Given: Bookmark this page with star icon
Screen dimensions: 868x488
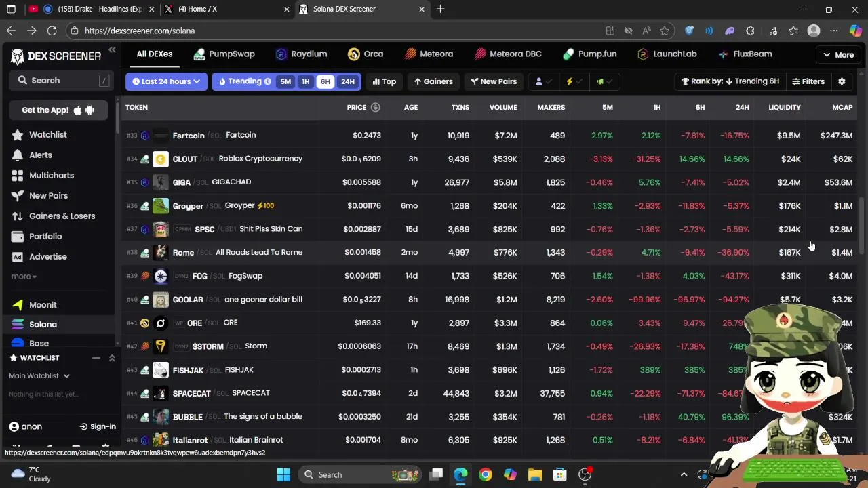Looking at the screenshot, I should pyautogui.click(x=665, y=30).
